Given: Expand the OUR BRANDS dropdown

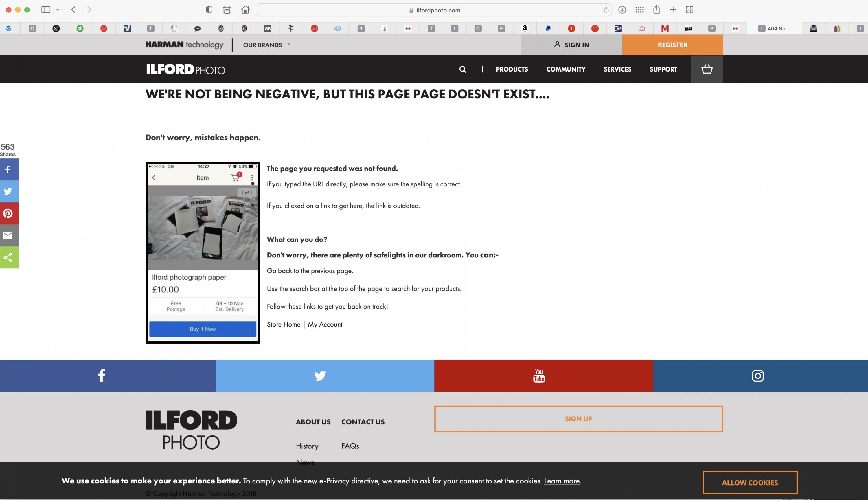Looking at the screenshot, I should point(266,45).
